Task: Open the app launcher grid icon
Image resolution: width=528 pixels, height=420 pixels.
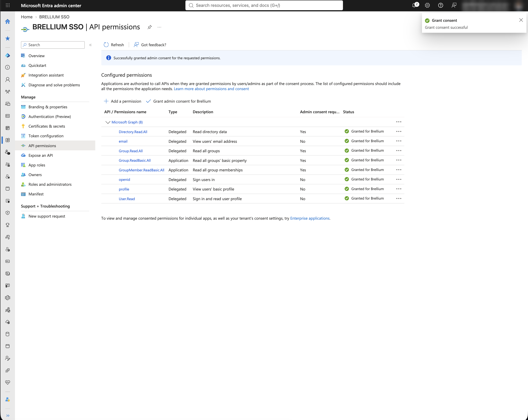Action: 8,5
